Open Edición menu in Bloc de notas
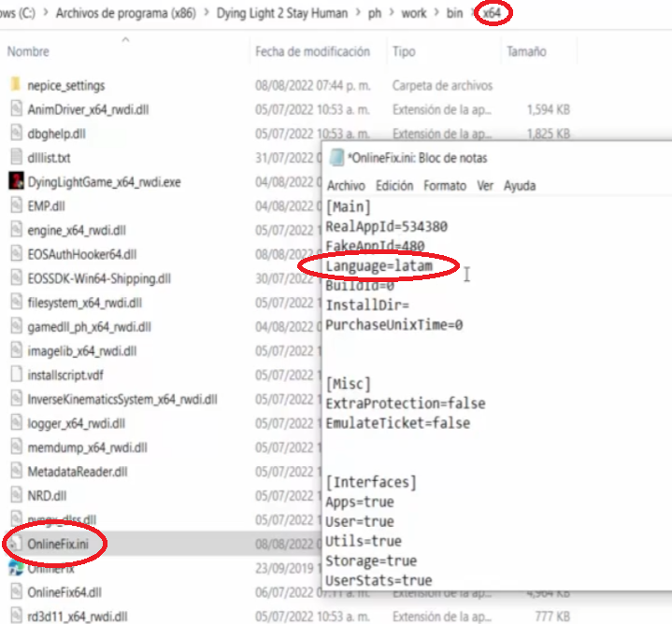 [x=394, y=186]
